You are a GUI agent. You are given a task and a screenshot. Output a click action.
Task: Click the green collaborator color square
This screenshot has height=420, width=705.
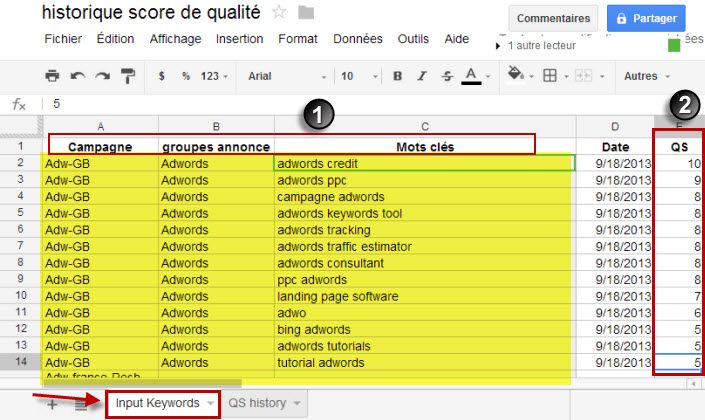pos(674,45)
